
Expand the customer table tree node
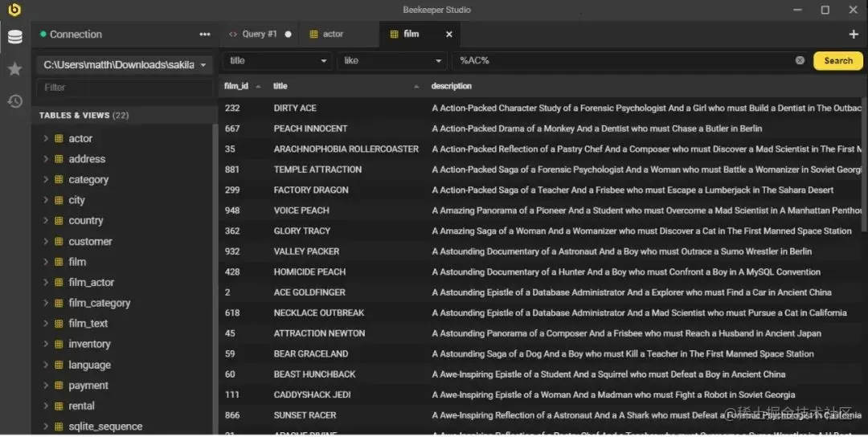pyautogui.click(x=45, y=241)
